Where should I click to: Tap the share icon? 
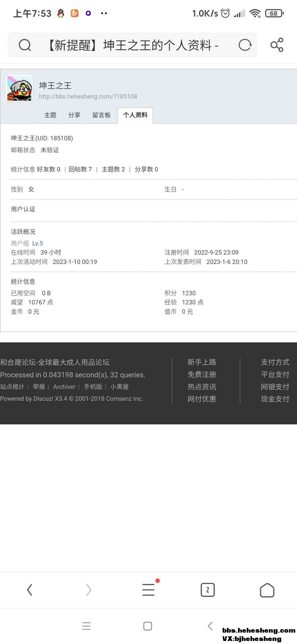coord(277,45)
